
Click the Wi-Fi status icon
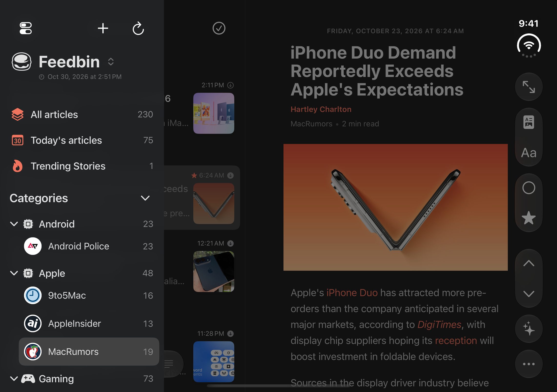[x=529, y=45]
